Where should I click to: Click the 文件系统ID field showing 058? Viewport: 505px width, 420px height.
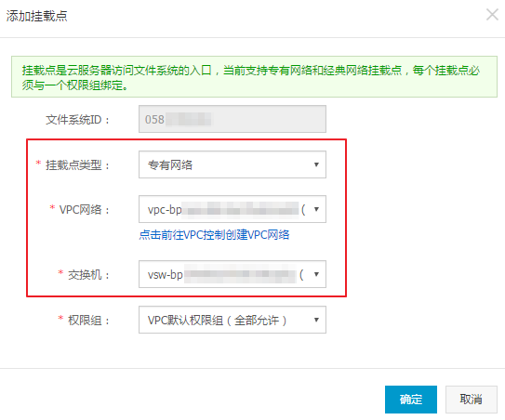point(233,119)
